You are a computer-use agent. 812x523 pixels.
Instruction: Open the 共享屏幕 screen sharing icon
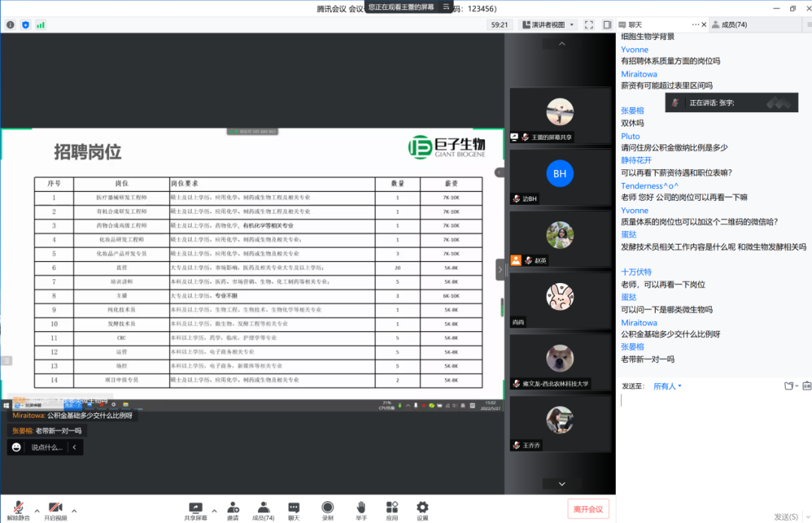195,509
